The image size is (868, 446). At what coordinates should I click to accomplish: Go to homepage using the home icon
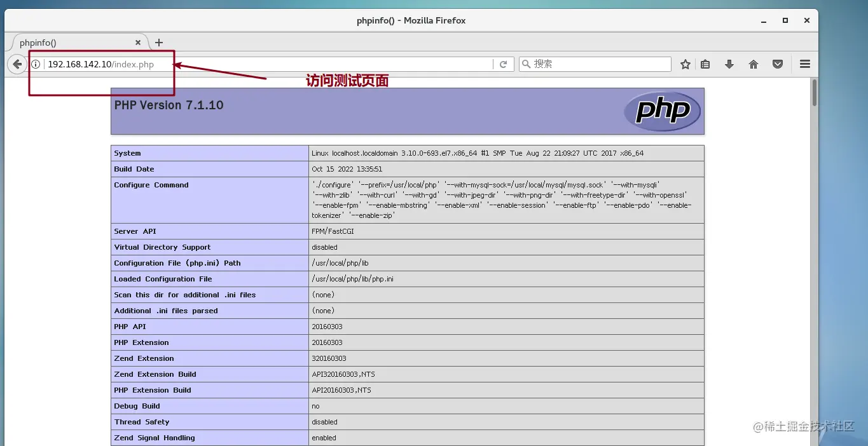(754, 64)
